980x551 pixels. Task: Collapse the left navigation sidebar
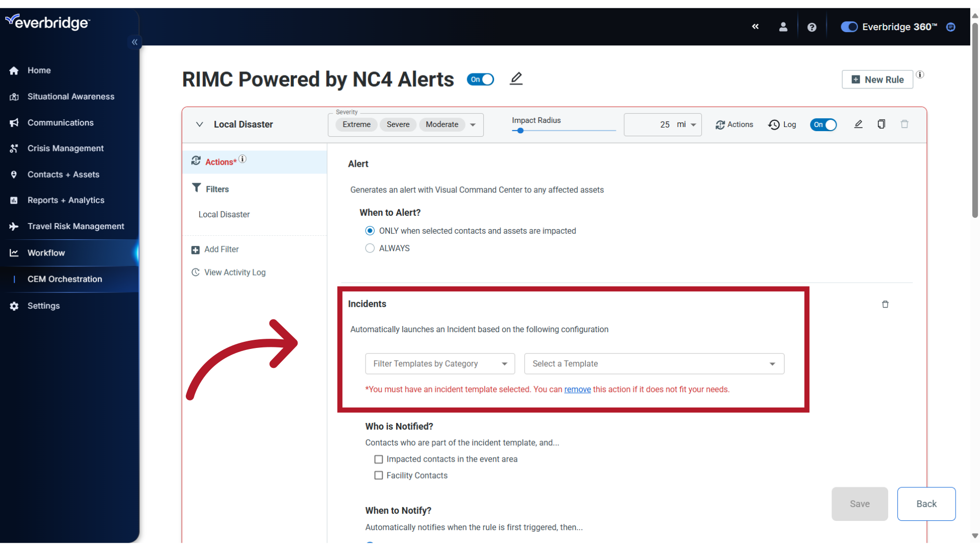click(x=135, y=42)
